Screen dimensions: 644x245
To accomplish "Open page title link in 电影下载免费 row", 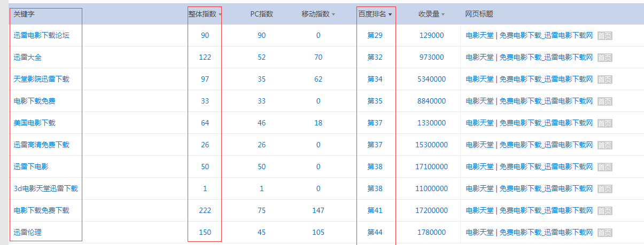I will (529, 101).
